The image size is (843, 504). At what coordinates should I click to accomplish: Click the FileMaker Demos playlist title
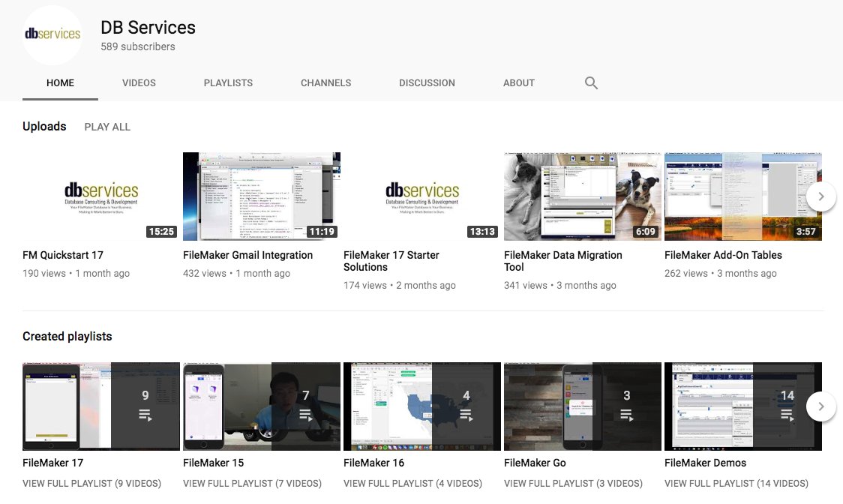click(x=705, y=463)
